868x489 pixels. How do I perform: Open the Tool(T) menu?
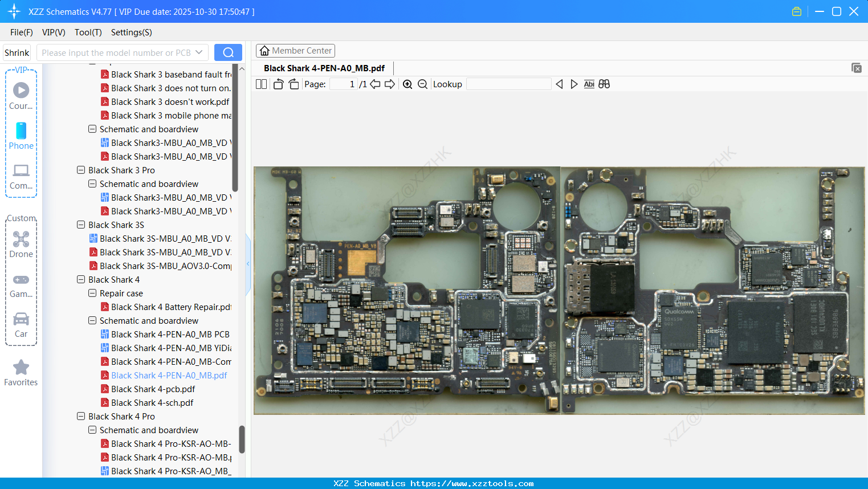click(x=88, y=32)
